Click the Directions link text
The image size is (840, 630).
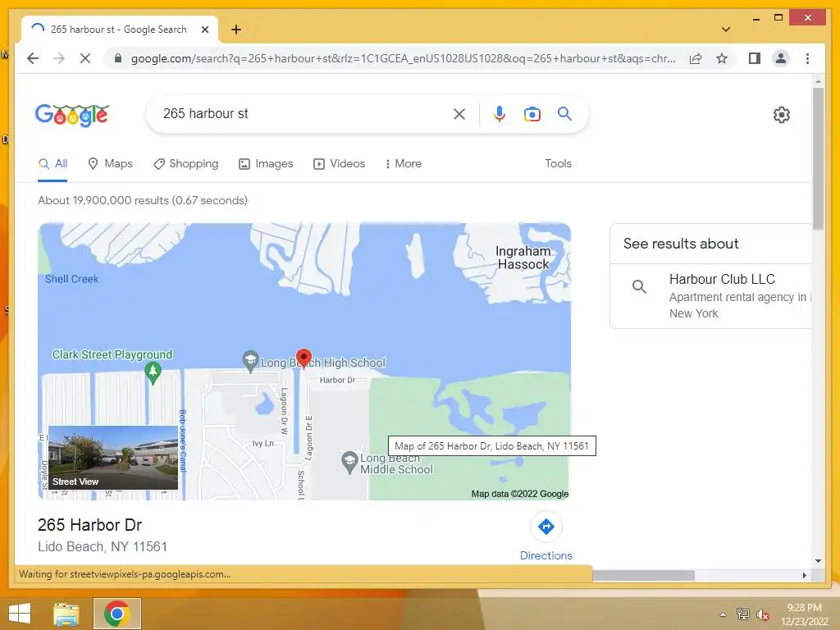pos(546,555)
